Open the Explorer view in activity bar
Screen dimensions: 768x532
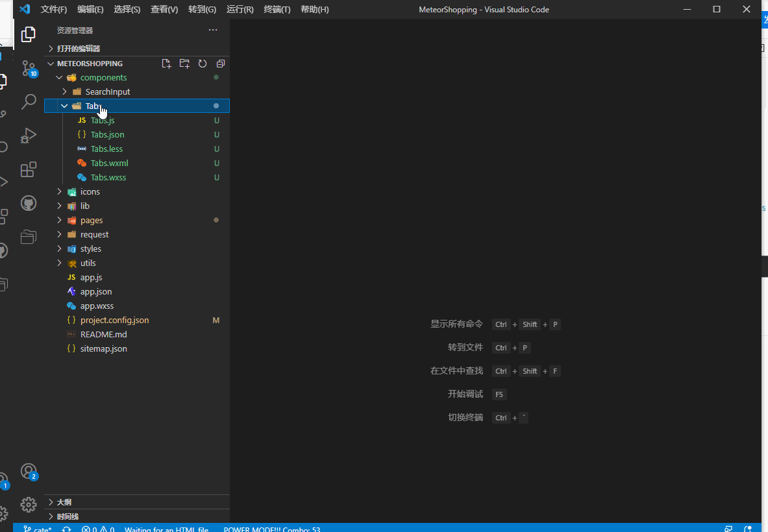29,34
